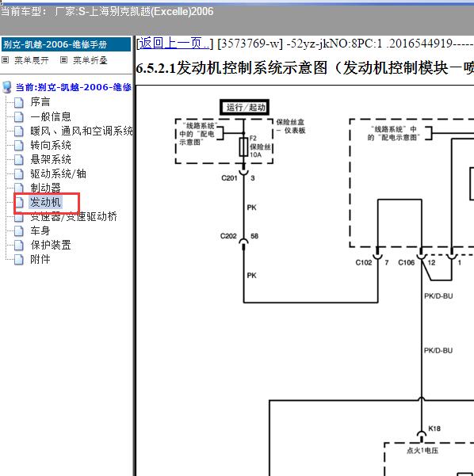Select the 序言 tree entry

pyautogui.click(x=40, y=101)
